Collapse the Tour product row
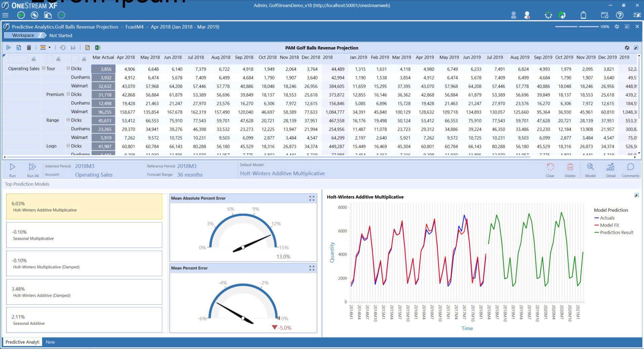 tap(43, 68)
